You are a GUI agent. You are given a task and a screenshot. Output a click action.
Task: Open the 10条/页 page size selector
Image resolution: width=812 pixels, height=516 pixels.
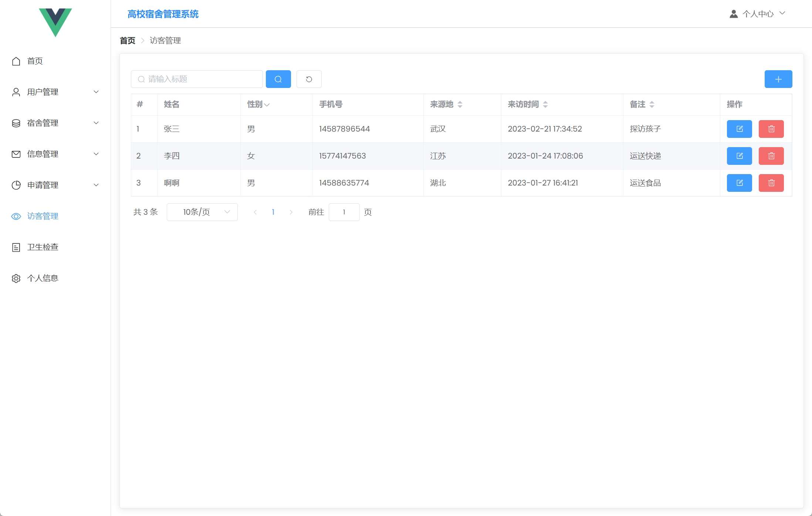tap(202, 212)
